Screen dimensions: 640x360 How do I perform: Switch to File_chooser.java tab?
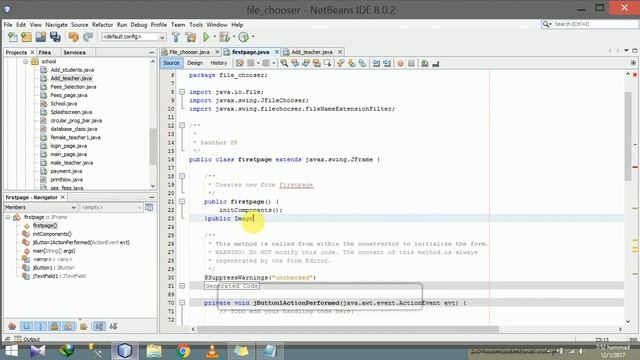click(189, 52)
